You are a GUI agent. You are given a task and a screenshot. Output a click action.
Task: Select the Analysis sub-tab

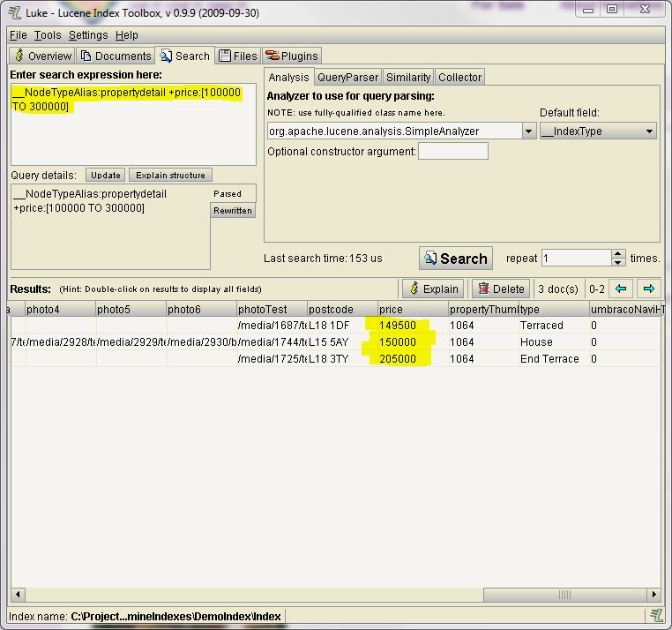[x=289, y=77]
